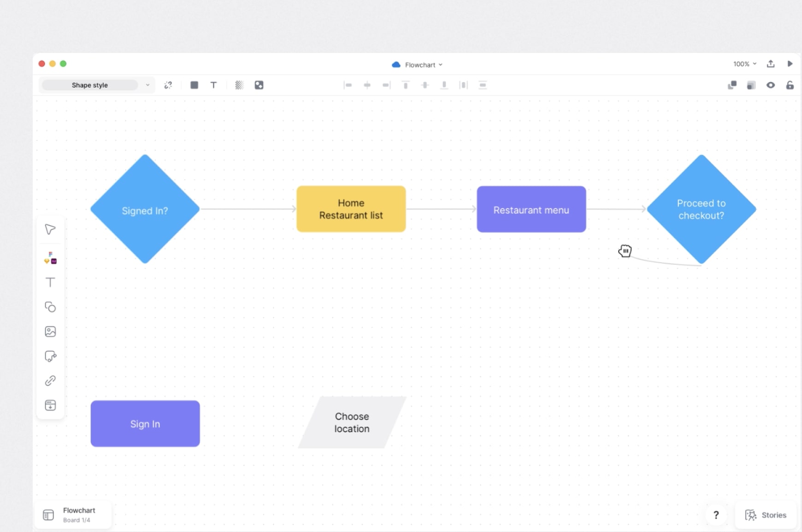Click the question mark help button

click(716, 515)
